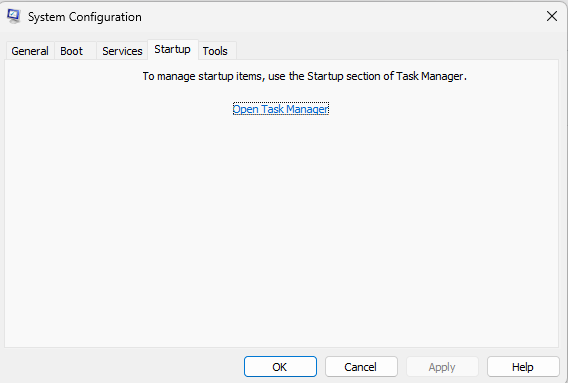Dismiss the dialog using the X icon
568x383 pixels.
coord(552,16)
